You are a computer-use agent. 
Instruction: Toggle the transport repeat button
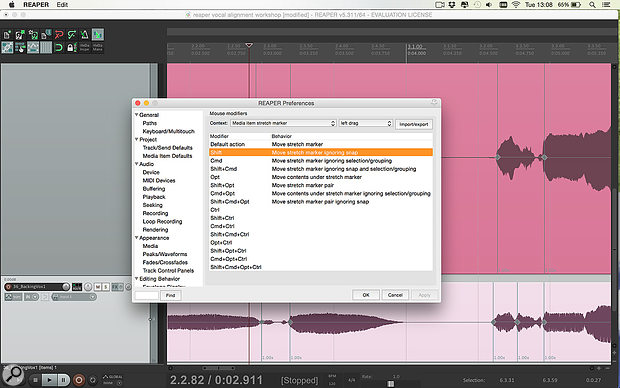93,380
